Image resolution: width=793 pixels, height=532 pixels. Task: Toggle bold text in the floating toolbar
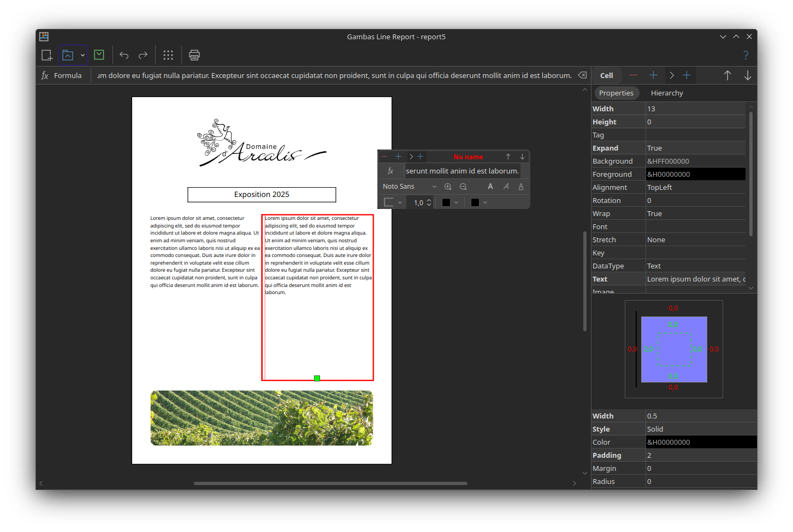point(490,187)
